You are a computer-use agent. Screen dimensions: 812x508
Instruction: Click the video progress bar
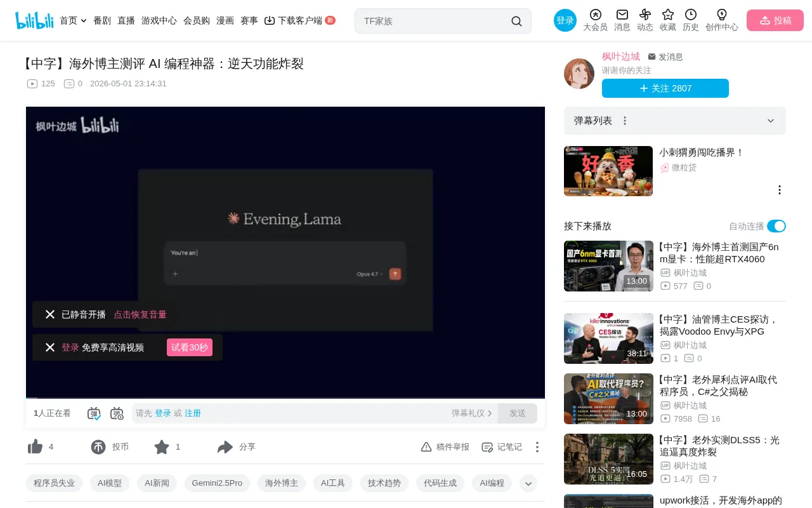pyautogui.click(x=285, y=398)
